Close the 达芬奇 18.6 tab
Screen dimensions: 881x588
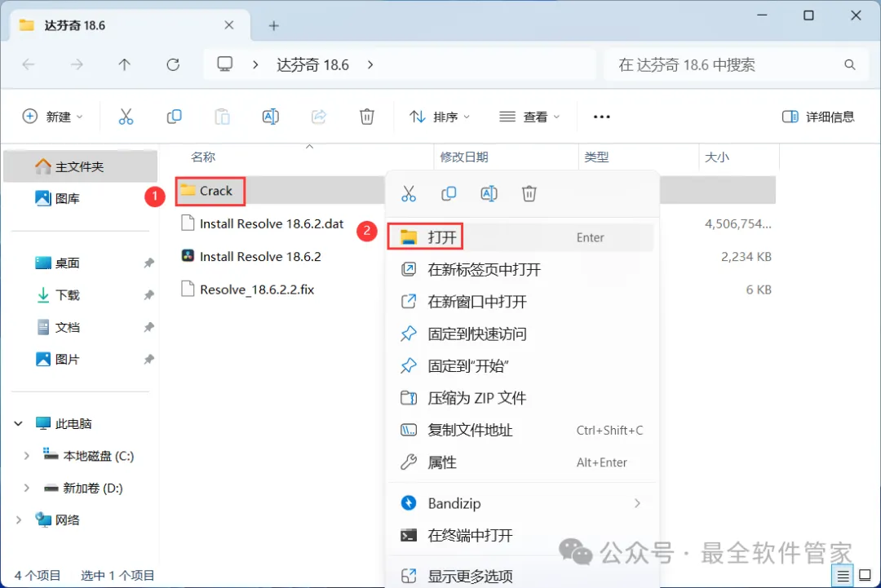point(228,25)
